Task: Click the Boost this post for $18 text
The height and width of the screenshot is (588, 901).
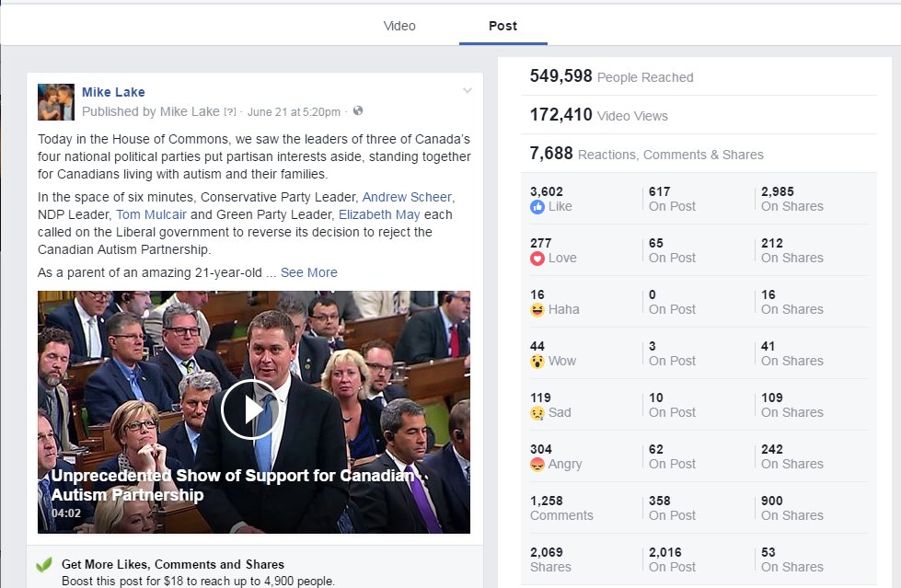Action: pyautogui.click(x=198, y=582)
